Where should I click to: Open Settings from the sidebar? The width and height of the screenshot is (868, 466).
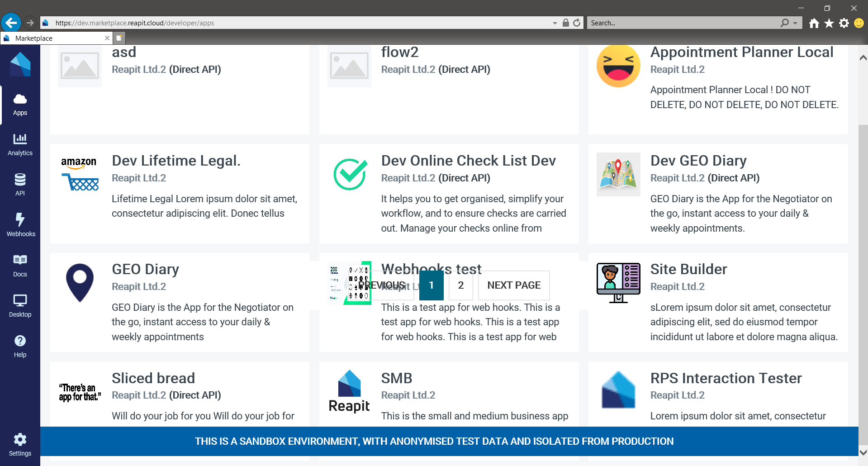click(x=20, y=444)
